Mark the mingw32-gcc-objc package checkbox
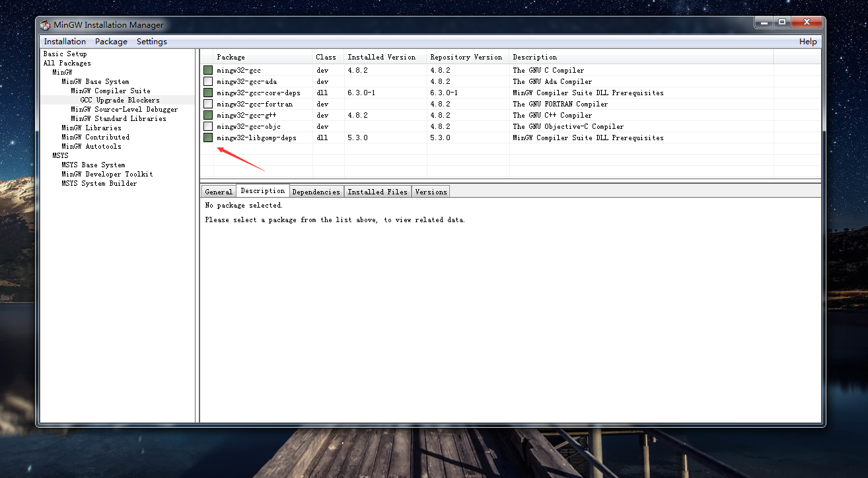 click(208, 126)
